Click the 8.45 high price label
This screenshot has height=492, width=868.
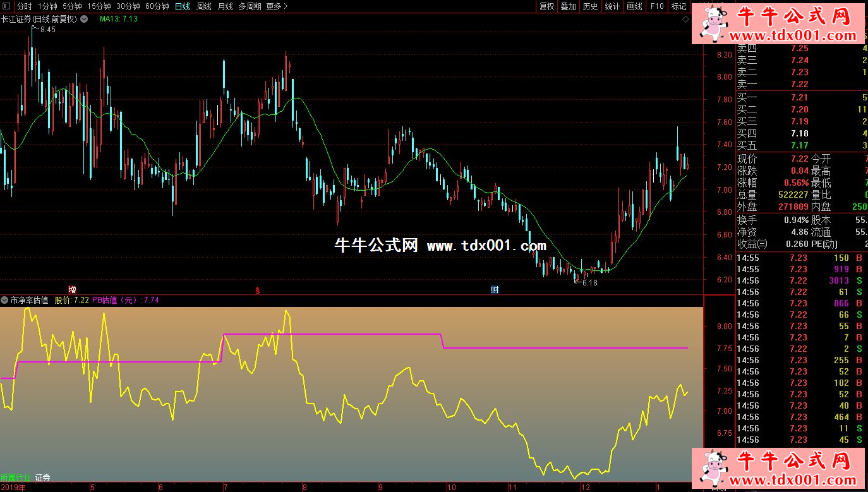pos(47,30)
